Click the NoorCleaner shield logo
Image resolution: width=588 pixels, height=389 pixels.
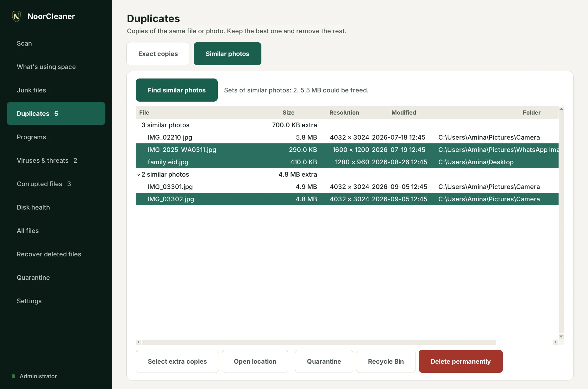[x=16, y=16]
